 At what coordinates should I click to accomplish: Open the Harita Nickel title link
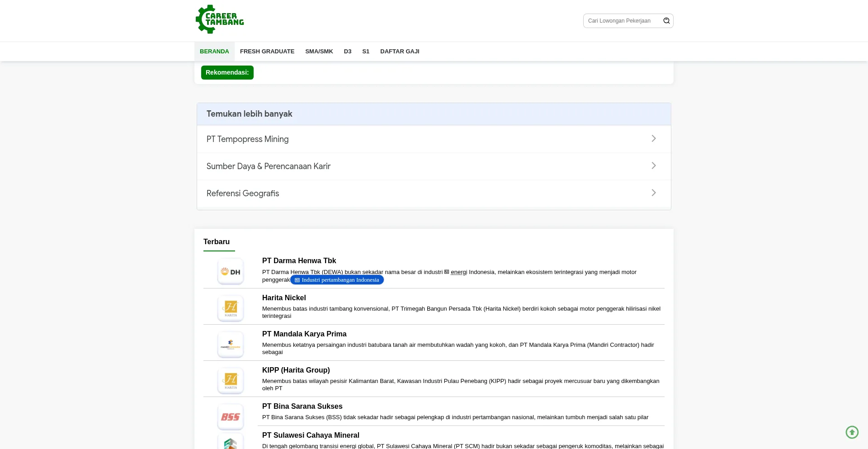tap(284, 298)
